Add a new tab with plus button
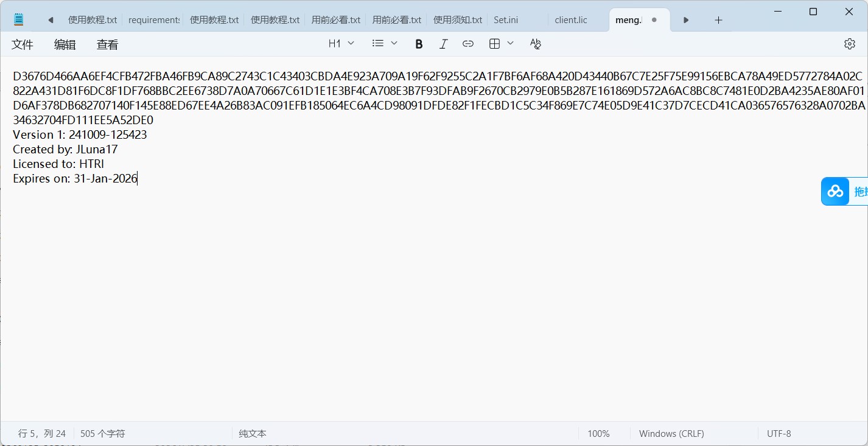 [x=718, y=20]
